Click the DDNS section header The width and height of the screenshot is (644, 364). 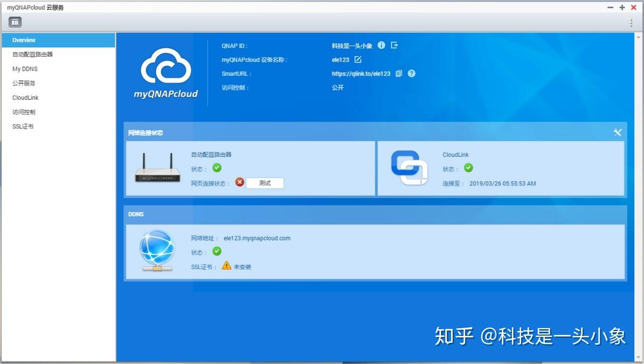coord(136,214)
